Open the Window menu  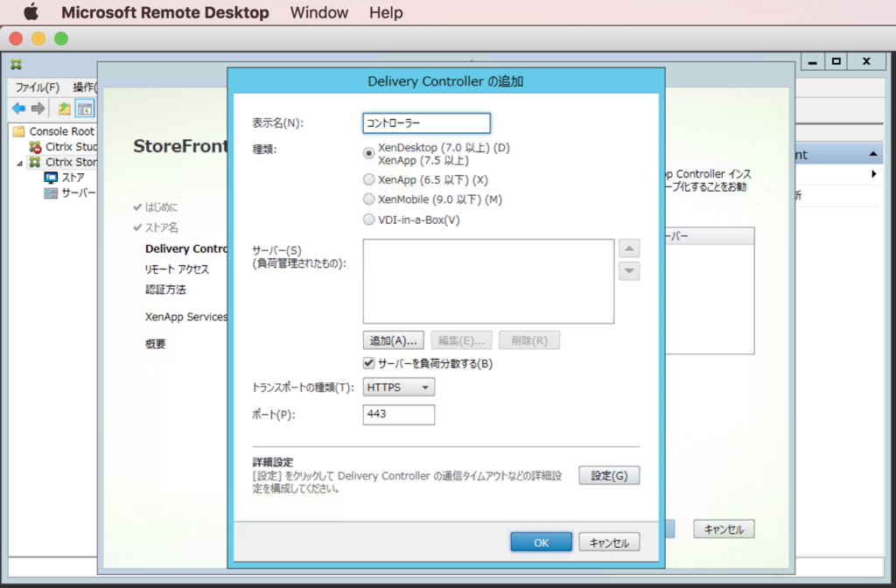point(318,12)
